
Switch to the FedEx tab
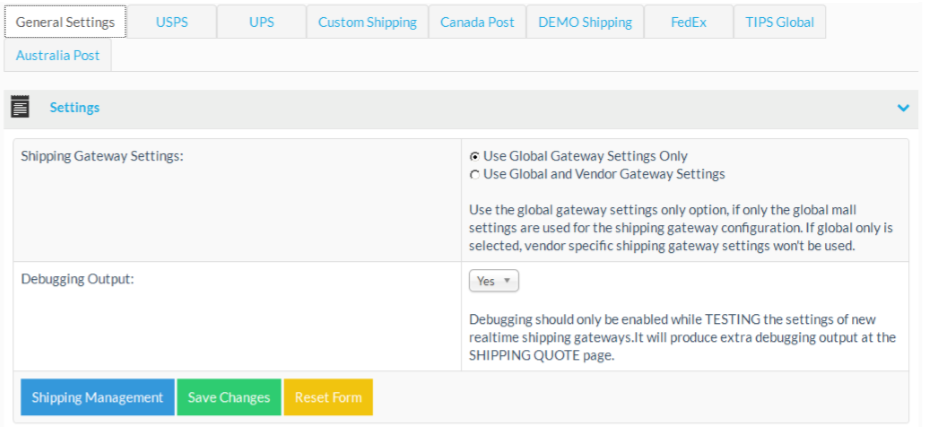coord(688,22)
